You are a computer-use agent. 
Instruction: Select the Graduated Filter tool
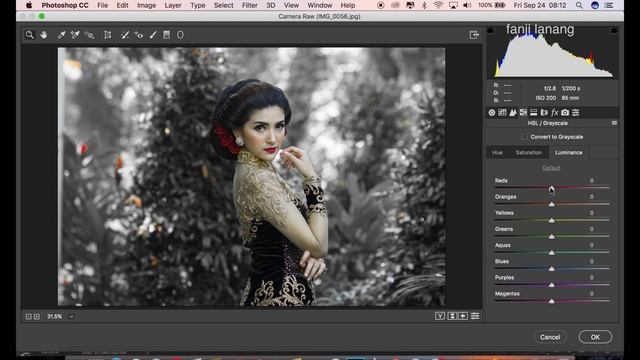tap(167, 35)
